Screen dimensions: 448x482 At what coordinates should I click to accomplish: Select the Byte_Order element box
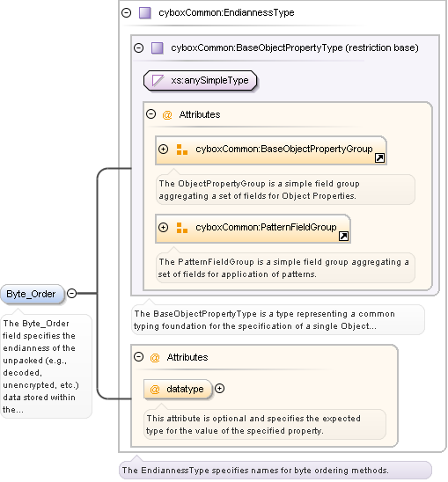tap(33, 294)
